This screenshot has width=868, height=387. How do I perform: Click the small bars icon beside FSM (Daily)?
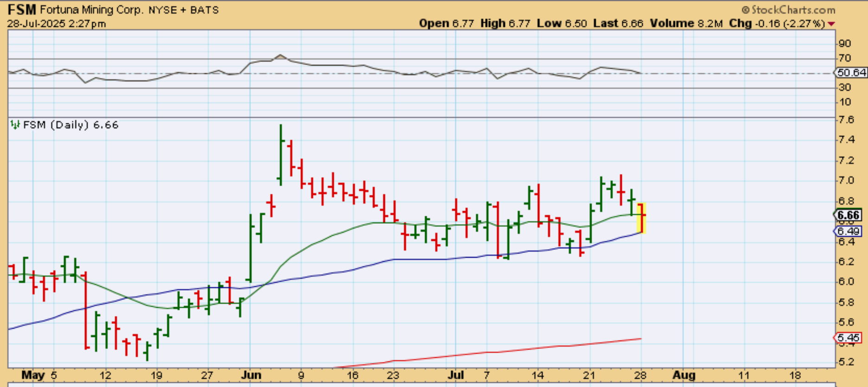pos(15,125)
